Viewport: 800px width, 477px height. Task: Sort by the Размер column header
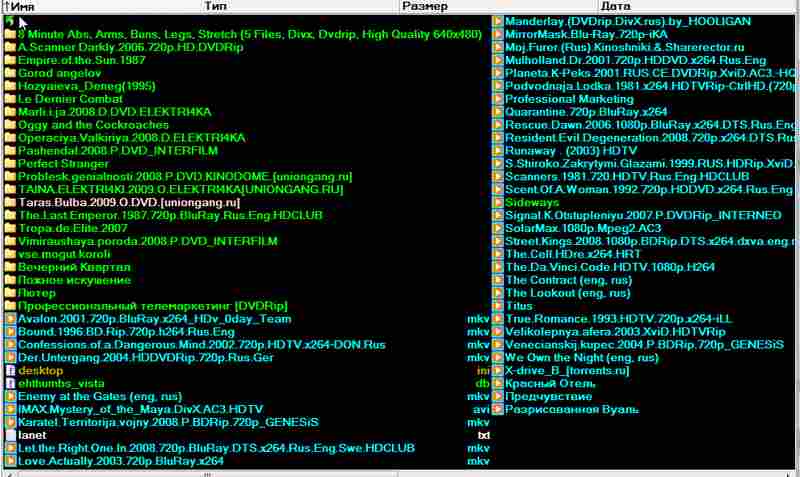click(498, 6)
